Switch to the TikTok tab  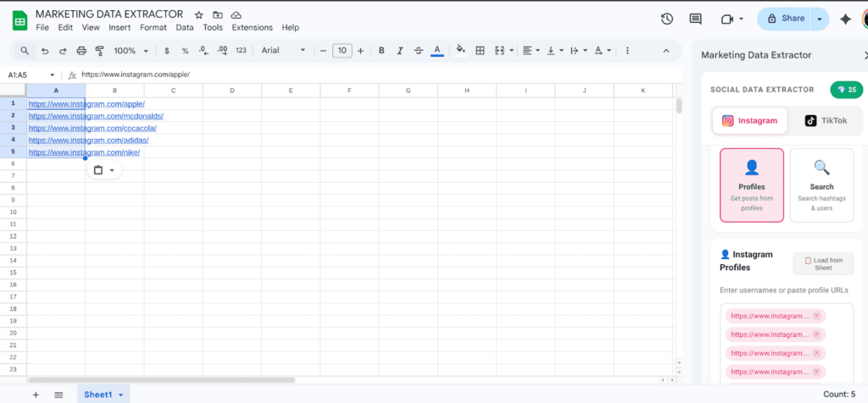[826, 120]
